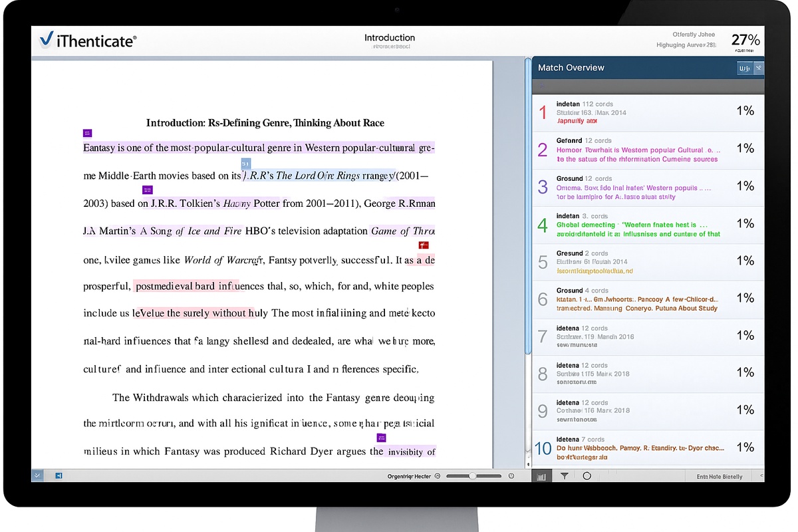The width and height of the screenshot is (798, 532).
Task: Click the red flag marker in document
Action: [x=424, y=246]
